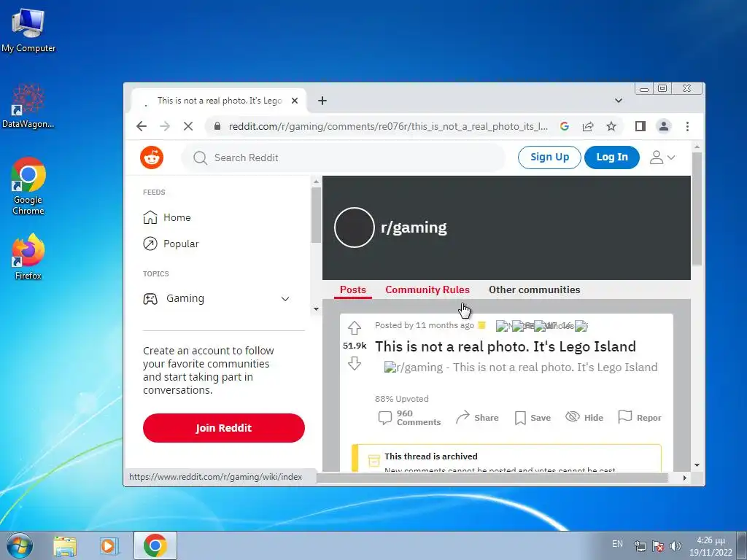Open Other communities tab

pos(535,289)
